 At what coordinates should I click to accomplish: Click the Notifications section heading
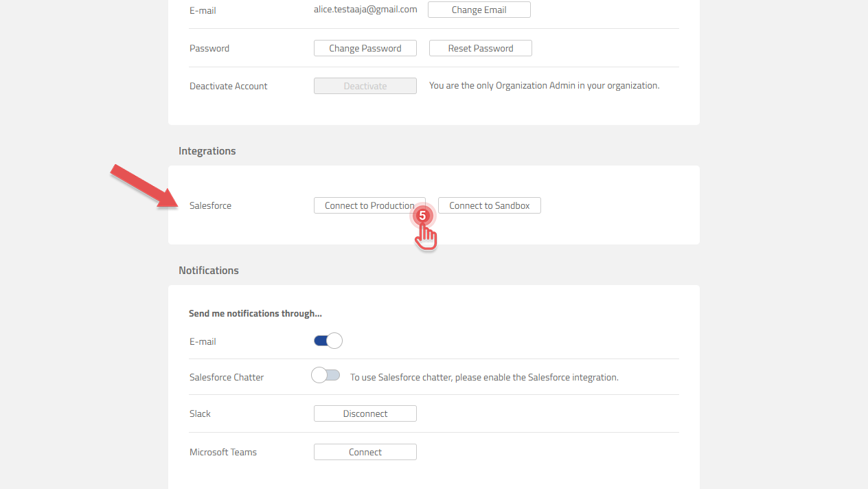point(209,270)
